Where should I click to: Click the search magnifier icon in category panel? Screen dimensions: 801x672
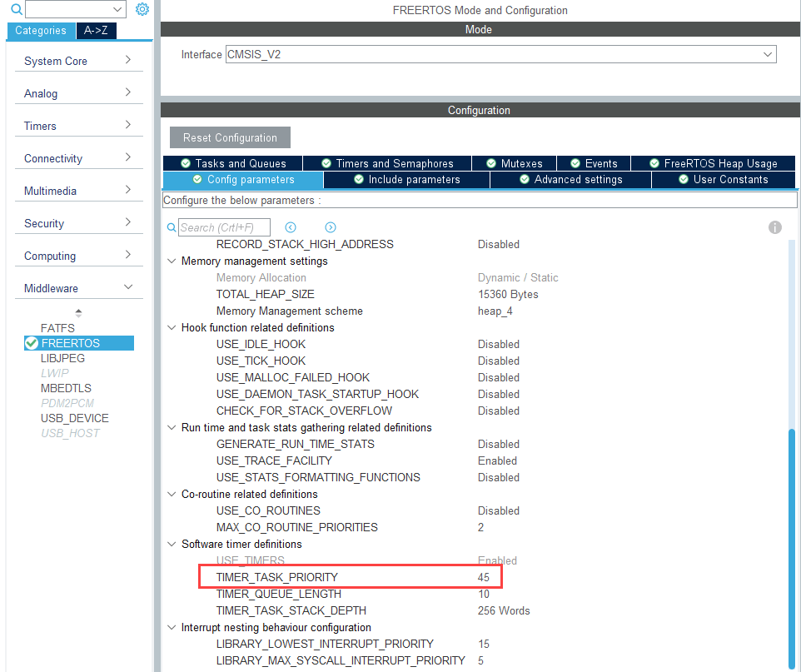16,10
